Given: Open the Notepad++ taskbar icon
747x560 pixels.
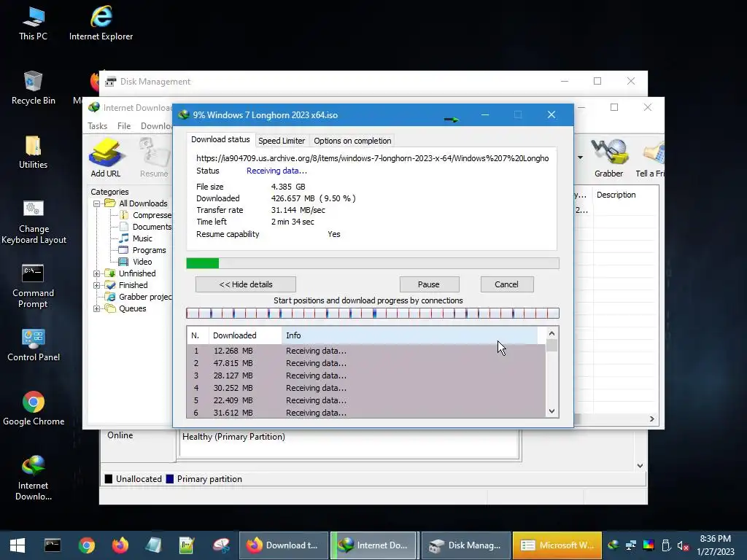Looking at the screenshot, I should (x=187, y=545).
